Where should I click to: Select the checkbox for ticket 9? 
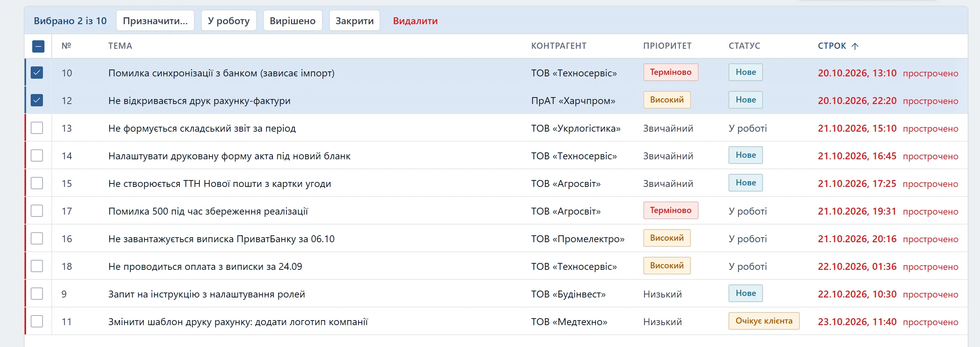click(37, 294)
